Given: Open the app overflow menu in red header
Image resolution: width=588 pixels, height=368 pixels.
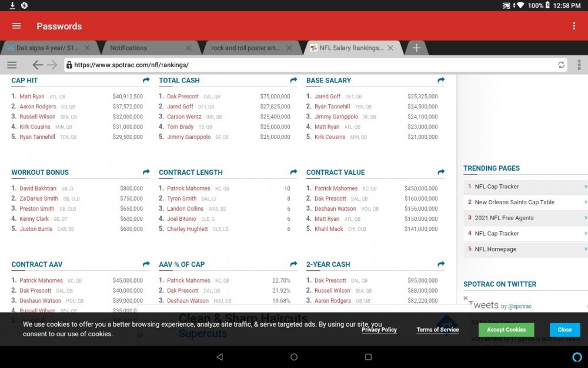Looking at the screenshot, I should pyautogui.click(x=574, y=26).
